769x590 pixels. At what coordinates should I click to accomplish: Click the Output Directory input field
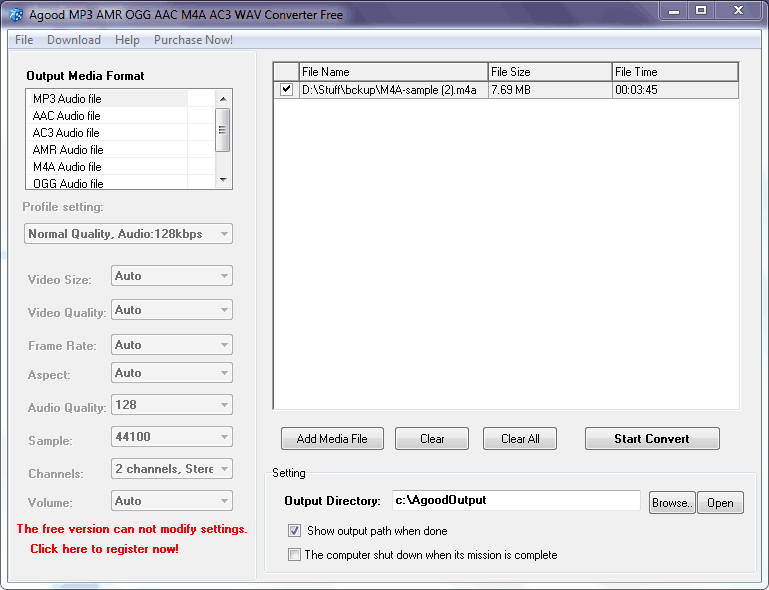tap(516, 500)
